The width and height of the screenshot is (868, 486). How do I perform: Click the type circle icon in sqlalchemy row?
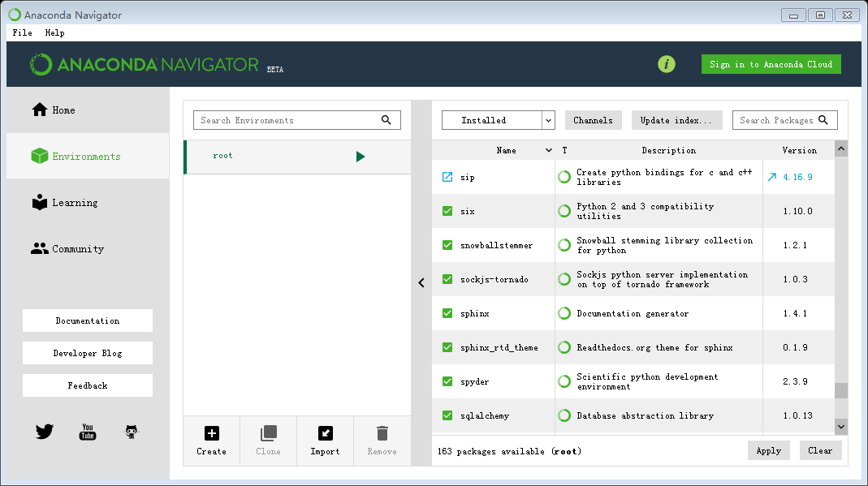(564, 415)
